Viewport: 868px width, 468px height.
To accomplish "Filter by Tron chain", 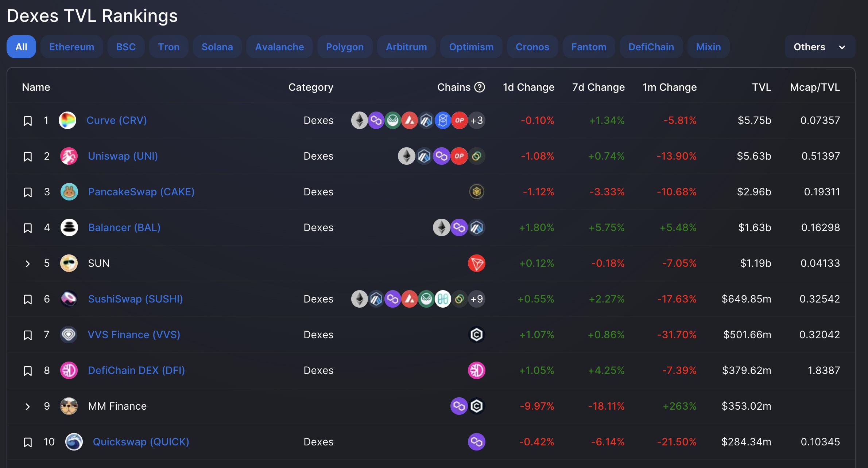I will click(168, 47).
